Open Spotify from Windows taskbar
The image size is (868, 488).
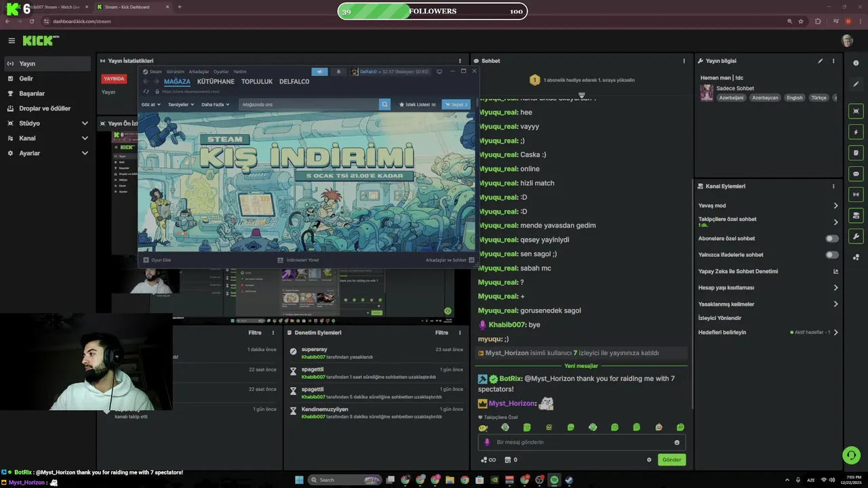click(x=554, y=480)
